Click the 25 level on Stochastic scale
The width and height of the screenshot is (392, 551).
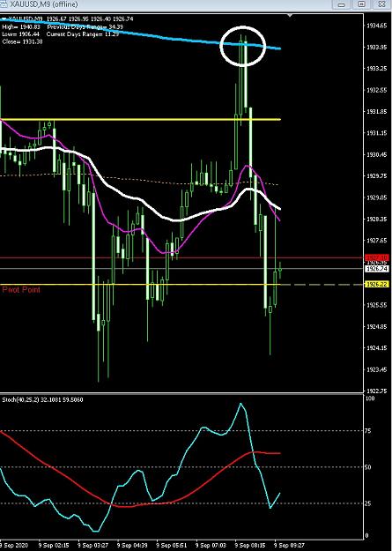click(x=367, y=504)
